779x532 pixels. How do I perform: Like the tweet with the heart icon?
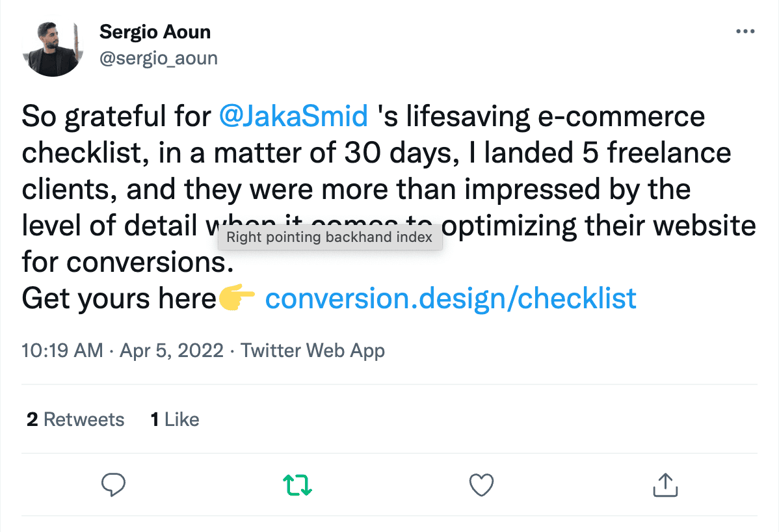tap(481, 485)
